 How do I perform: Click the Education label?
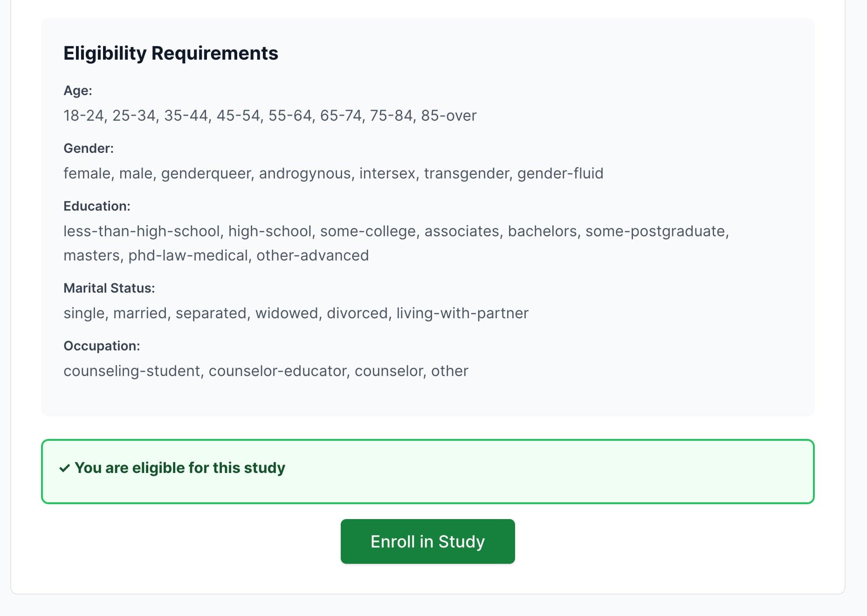(x=96, y=205)
